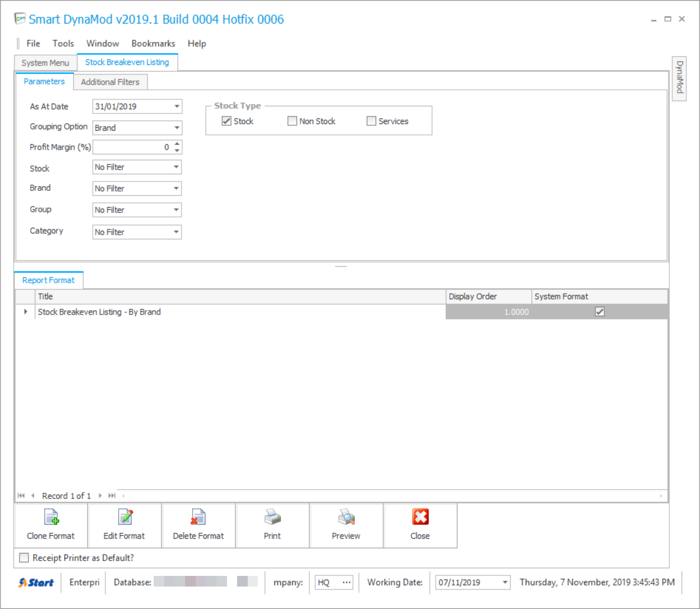Viewport: 700px width, 609px height.
Task: Open the Window menu
Action: click(x=103, y=43)
